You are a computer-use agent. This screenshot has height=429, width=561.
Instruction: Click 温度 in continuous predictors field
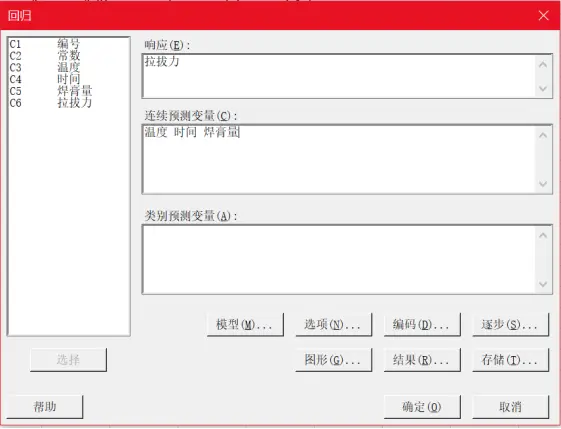click(156, 132)
